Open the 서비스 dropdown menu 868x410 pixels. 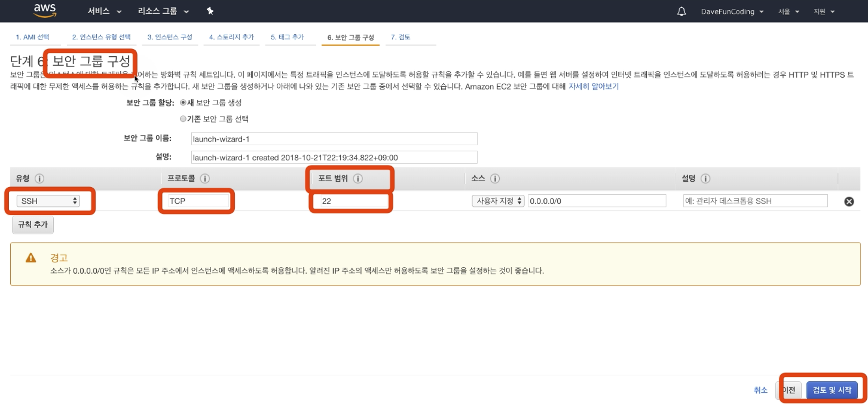[105, 11]
